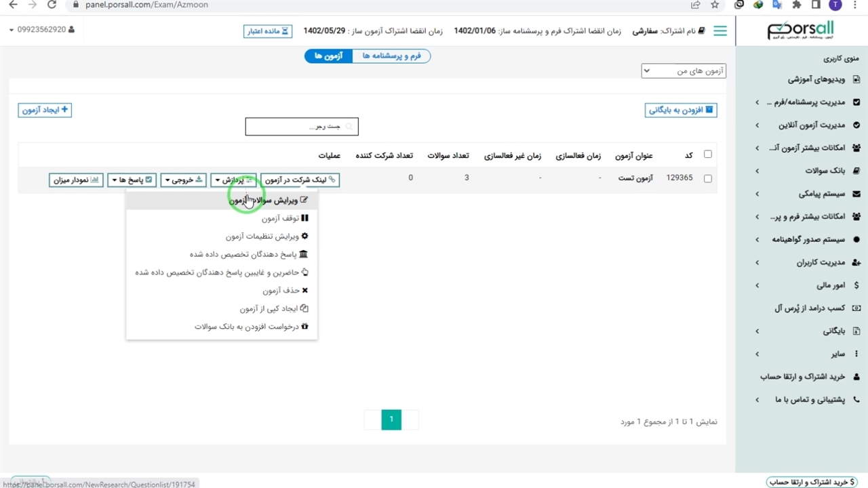This screenshot has height=488, width=868.
Task: Open browser extensions puzzle icon
Action: tap(797, 5)
